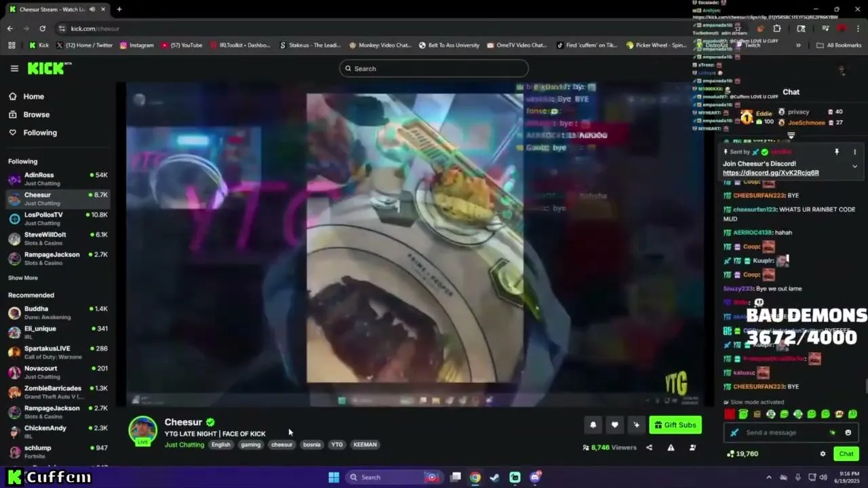This screenshot has height=488, width=868.
Task: Open SteveWillDoIt channel in sidebar
Action: (x=58, y=239)
